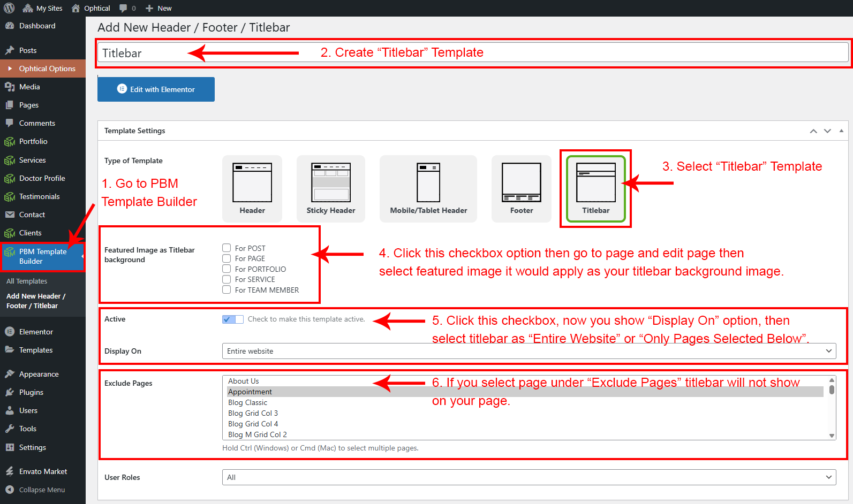Click the Opthical home site icon
This screenshot has height=504, width=853.
[x=76, y=8]
